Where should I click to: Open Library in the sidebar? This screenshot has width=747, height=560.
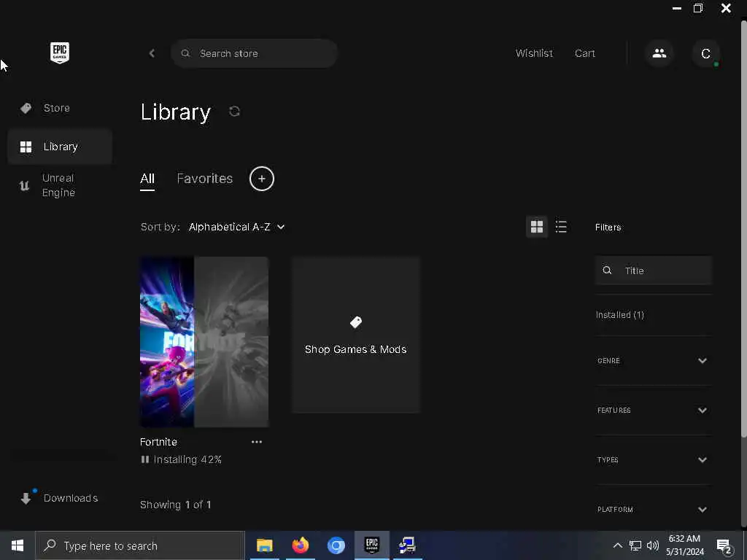click(x=60, y=147)
